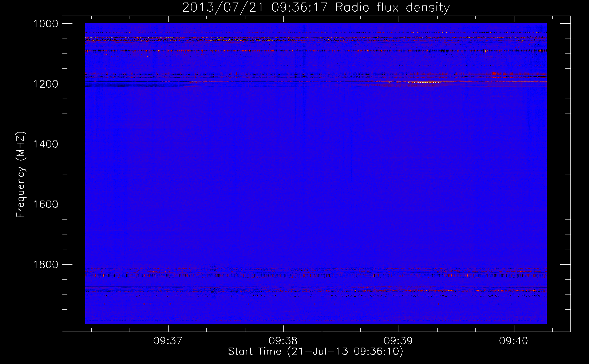Click the '09:40' time axis label
This screenshot has height=364, width=589.
pyautogui.click(x=513, y=341)
